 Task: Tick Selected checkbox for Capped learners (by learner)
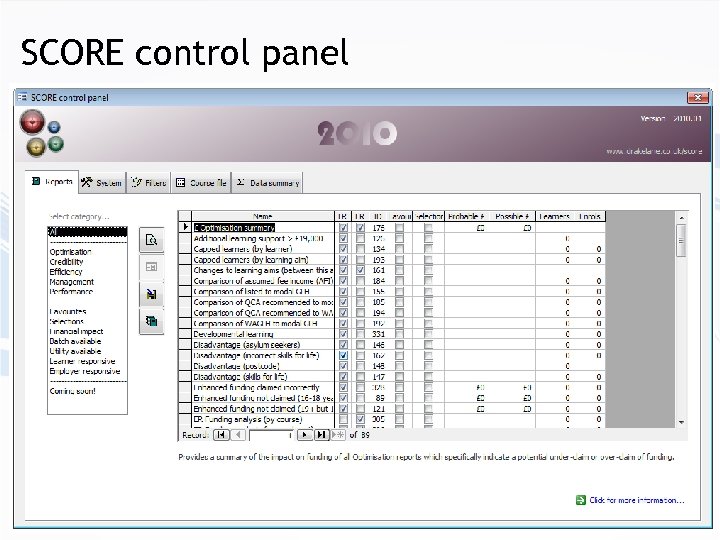428,249
